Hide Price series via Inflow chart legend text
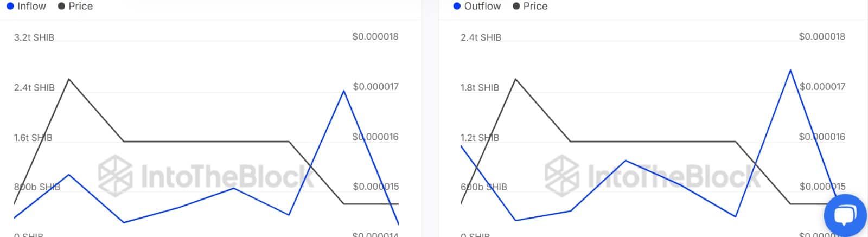Viewport: 868px width, 237px height. coord(81,6)
